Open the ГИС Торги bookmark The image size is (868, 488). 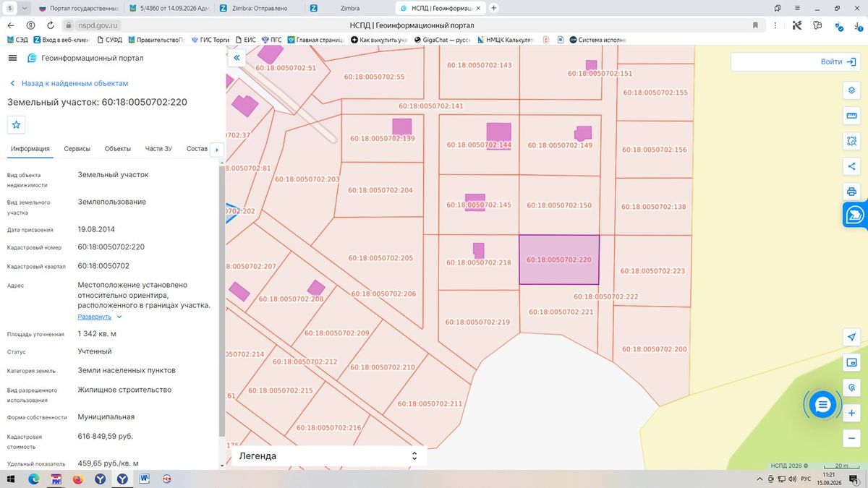coord(210,40)
